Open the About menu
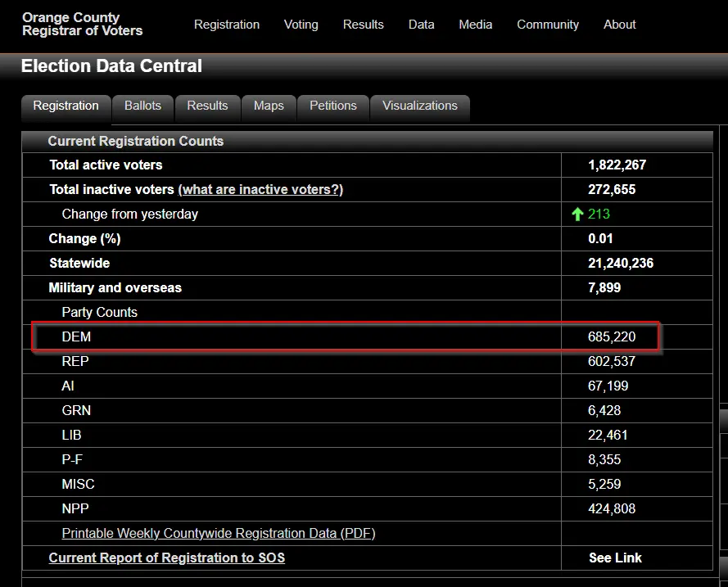 coord(619,25)
